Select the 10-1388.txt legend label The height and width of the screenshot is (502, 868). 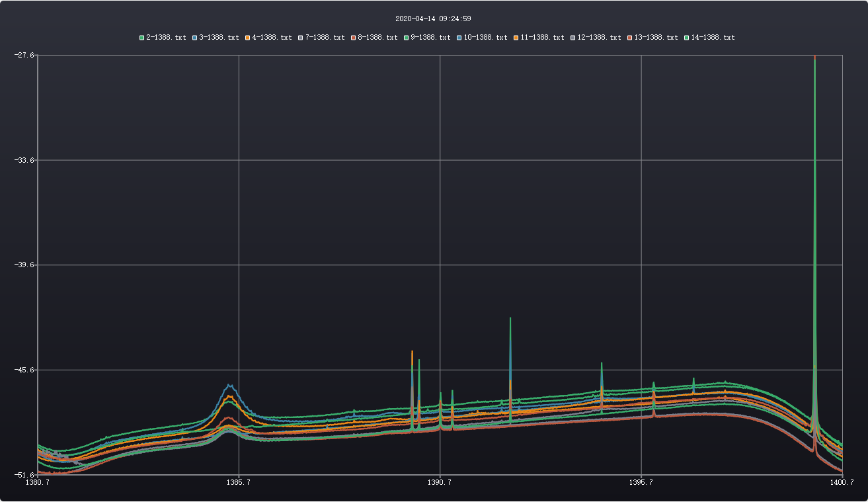(x=485, y=38)
